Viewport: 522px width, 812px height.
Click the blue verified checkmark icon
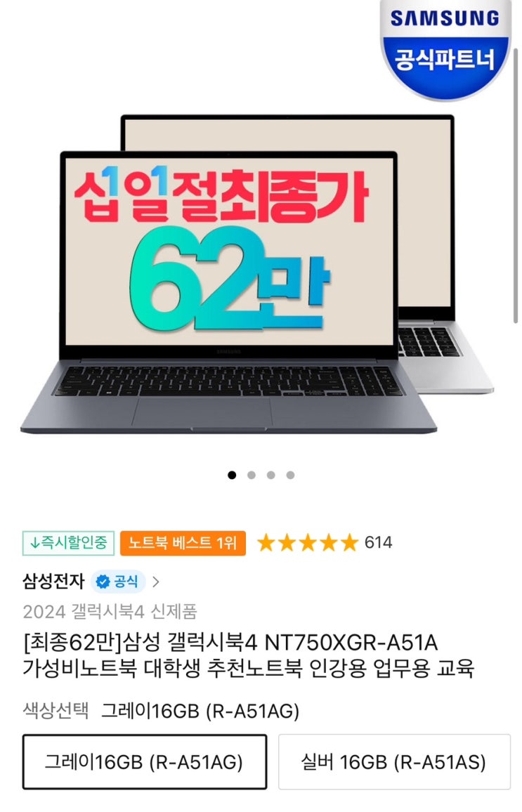pyautogui.click(x=103, y=582)
